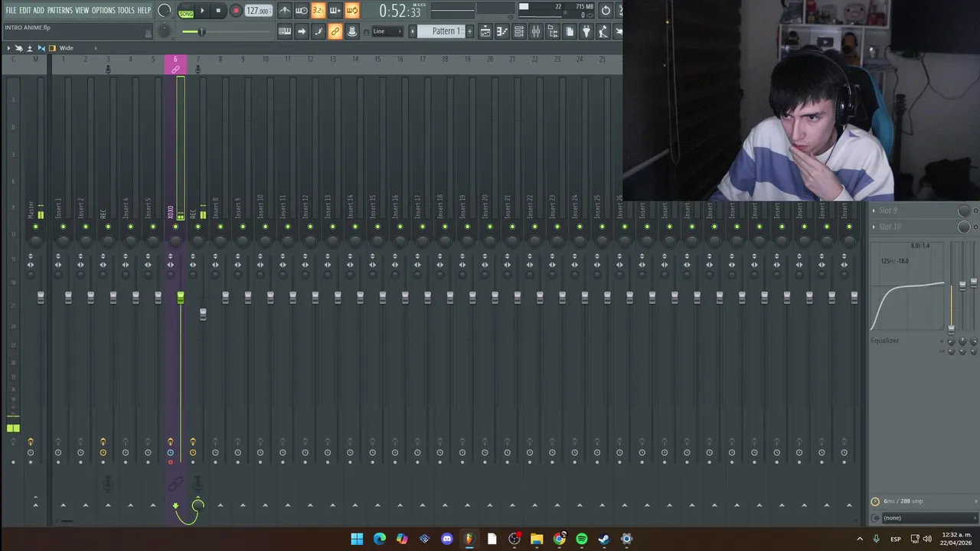The image size is (980, 551).
Task: Open the EDIT menu
Action: click(25, 11)
